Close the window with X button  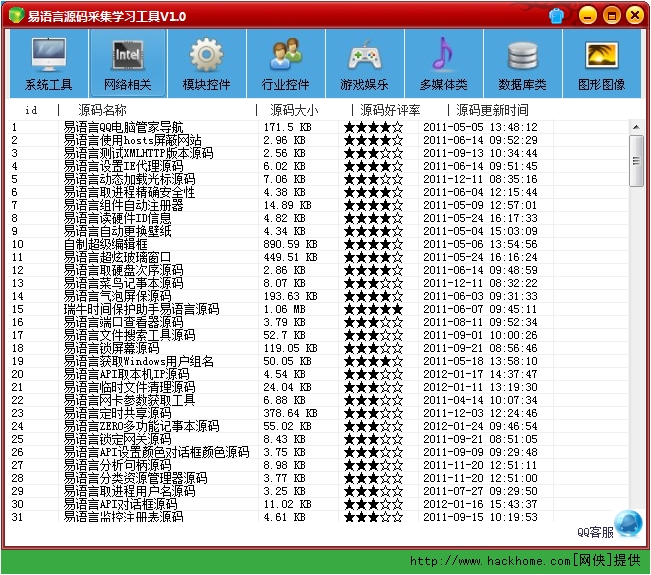click(x=635, y=16)
